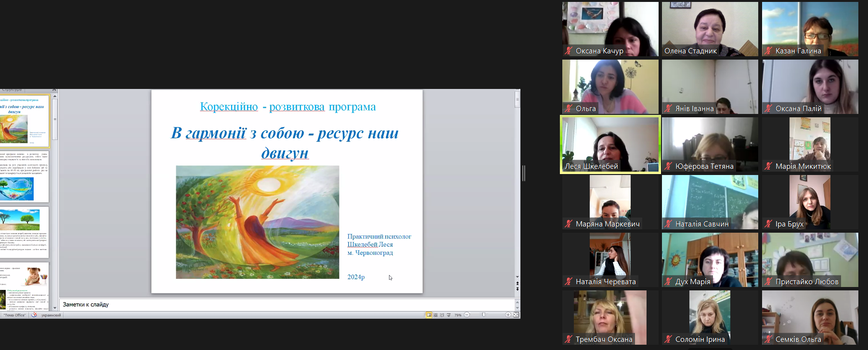
Task: Click the zoom in plus button
Action: (x=508, y=315)
